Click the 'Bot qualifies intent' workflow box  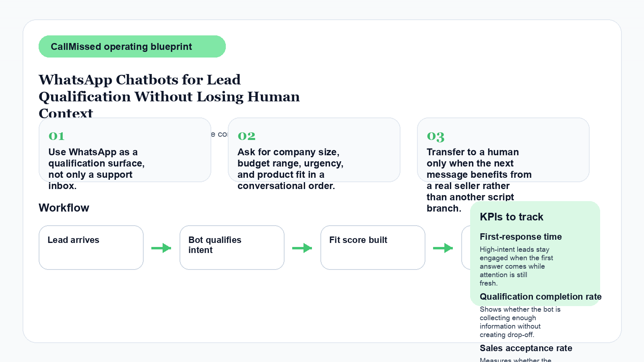[x=232, y=247]
